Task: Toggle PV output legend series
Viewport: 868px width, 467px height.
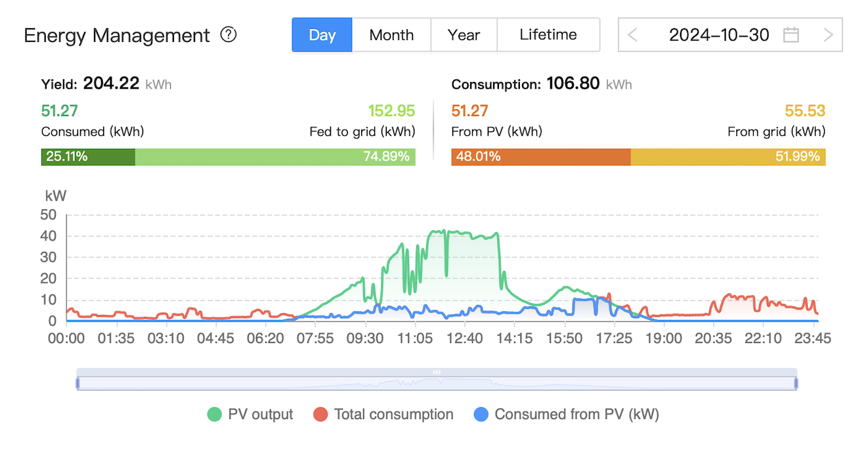Action: (x=251, y=415)
